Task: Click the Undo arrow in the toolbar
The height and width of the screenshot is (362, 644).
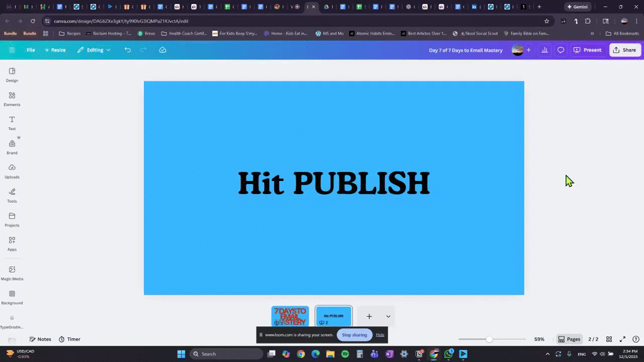Action: coord(128,50)
